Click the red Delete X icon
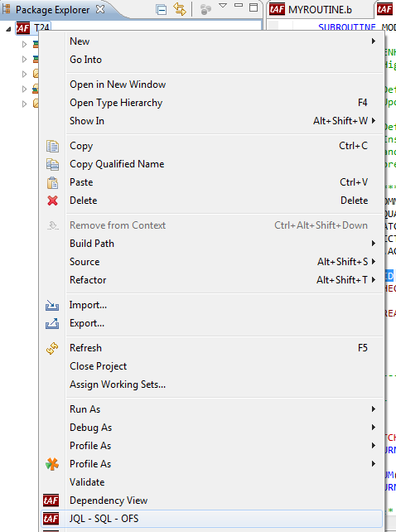 52,201
